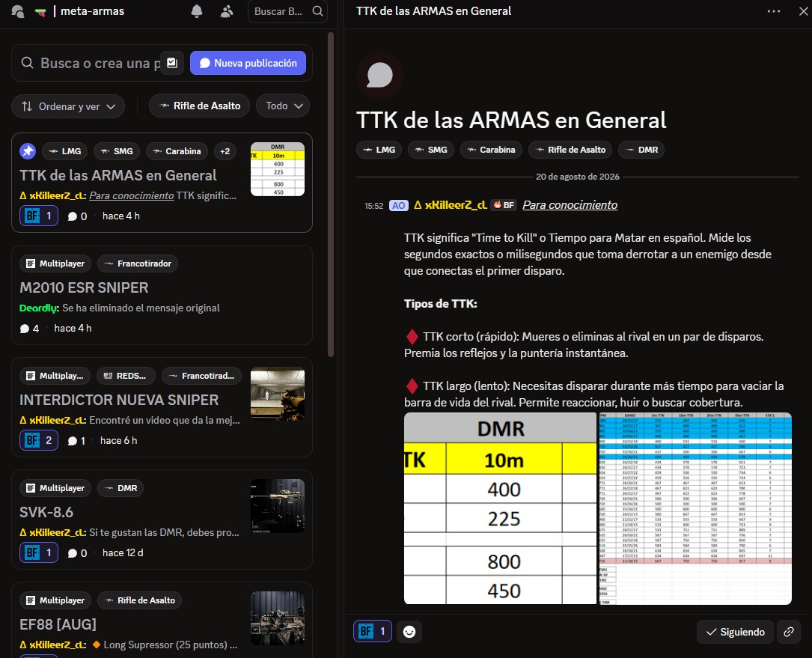
Task: Toggle BF reaction under the thread message
Action: point(373,631)
